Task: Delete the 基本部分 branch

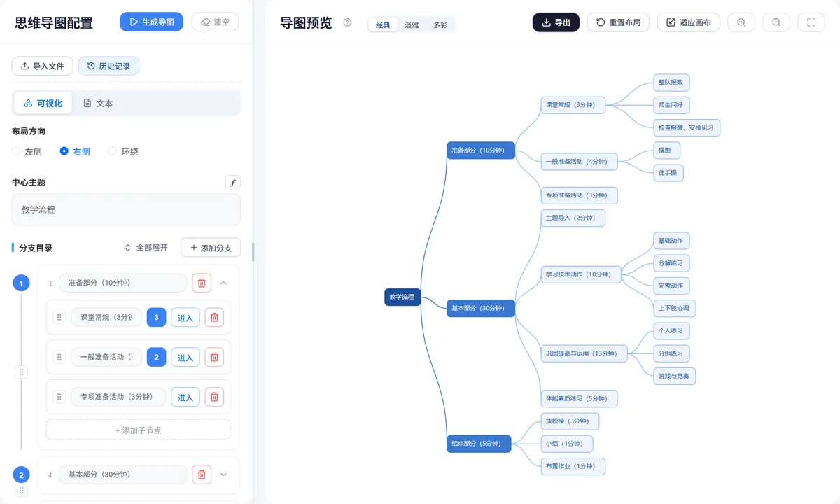Action: 202,475
